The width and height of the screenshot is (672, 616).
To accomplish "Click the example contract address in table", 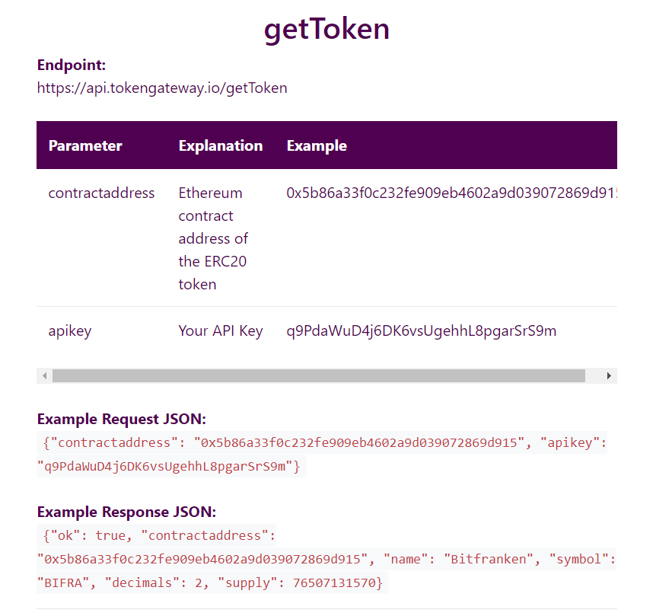I will click(451, 193).
